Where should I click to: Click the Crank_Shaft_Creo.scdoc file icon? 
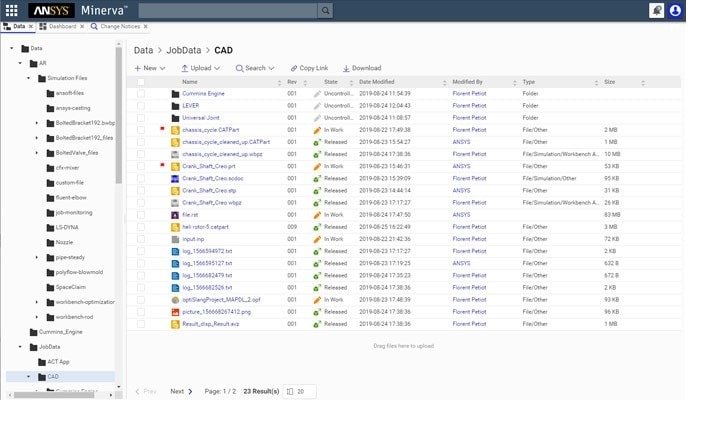pyautogui.click(x=175, y=178)
